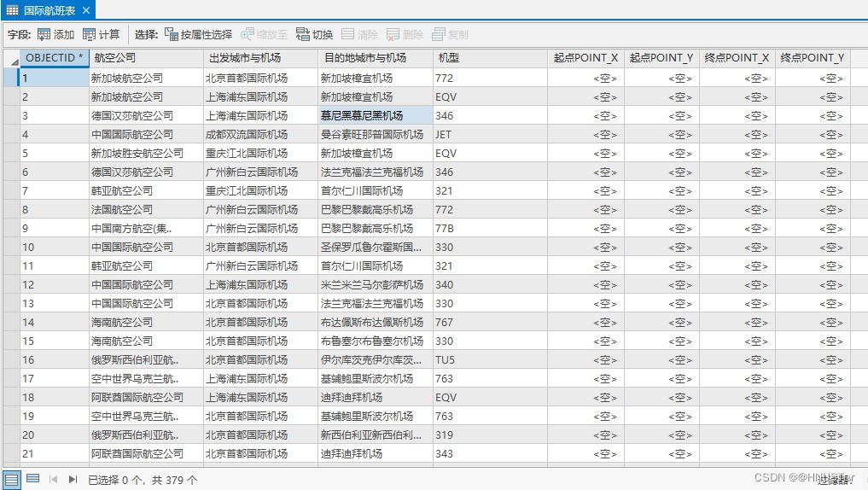Click 圣保罗瓜鲁尔霍斯国... destination cell

point(376,247)
